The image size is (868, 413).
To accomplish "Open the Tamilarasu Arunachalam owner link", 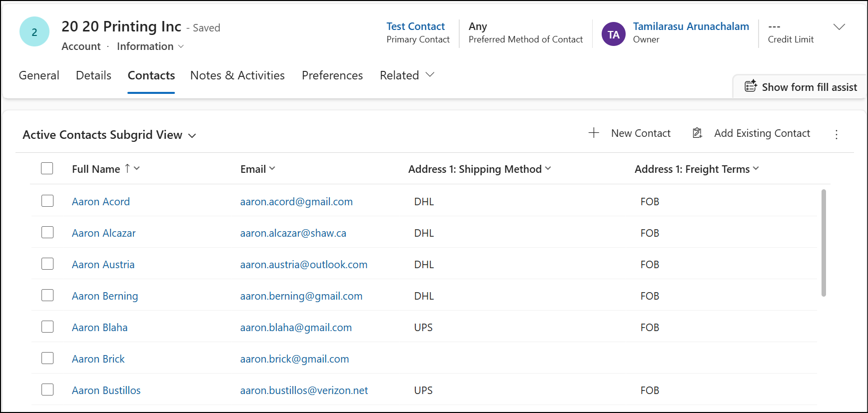I will pos(691,26).
